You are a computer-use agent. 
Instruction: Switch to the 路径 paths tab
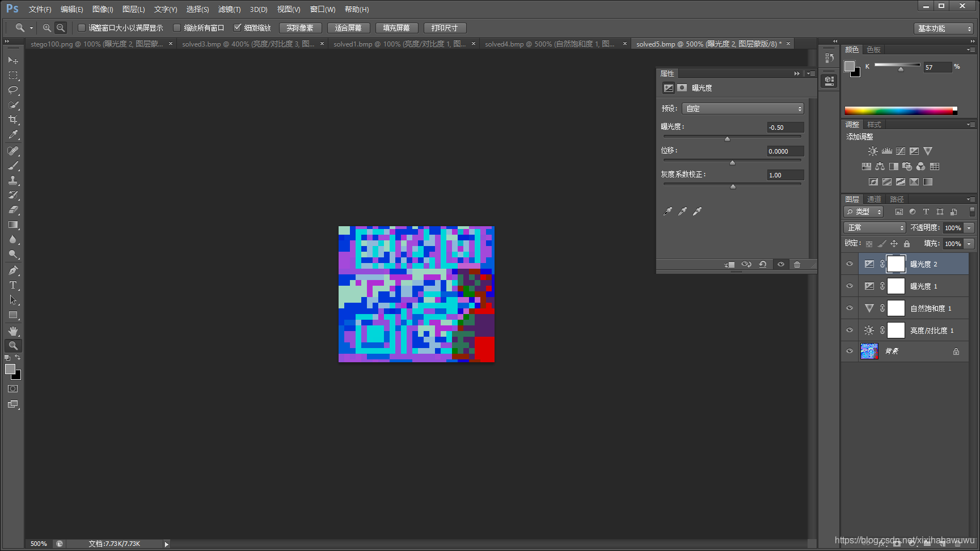click(897, 200)
